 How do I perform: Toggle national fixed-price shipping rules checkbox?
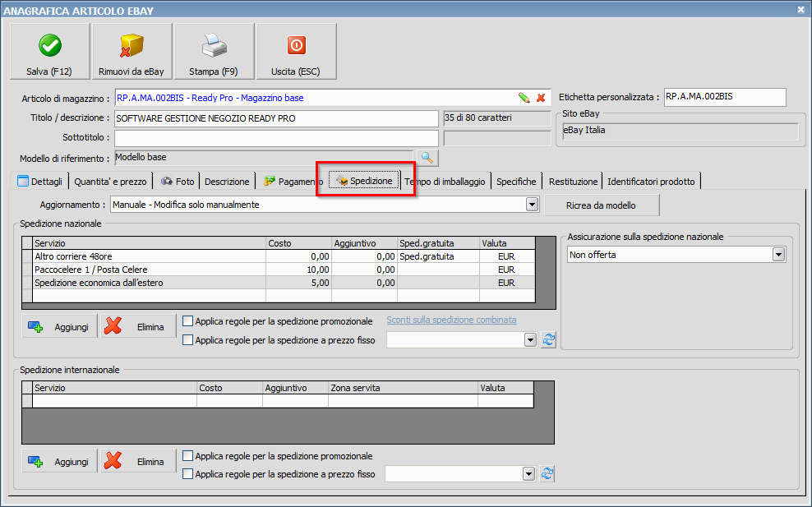pos(188,339)
